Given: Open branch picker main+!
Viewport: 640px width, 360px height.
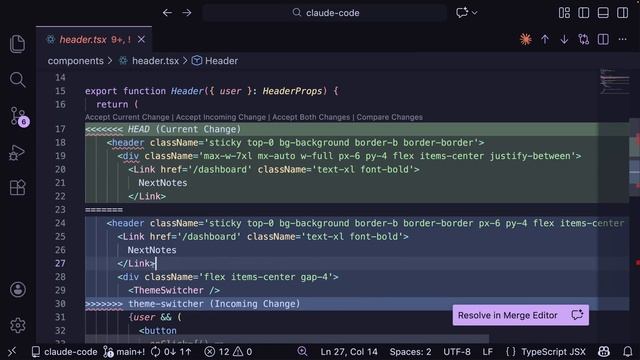Looking at the screenshot, I should 124,351.
